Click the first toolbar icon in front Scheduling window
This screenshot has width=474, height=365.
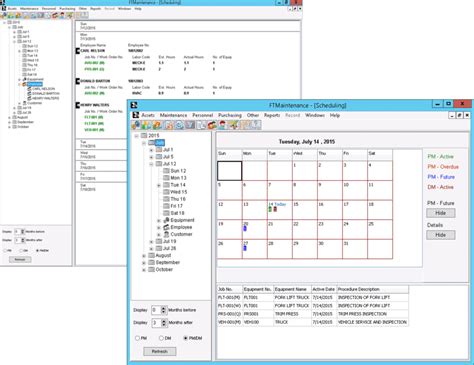[x=135, y=125]
